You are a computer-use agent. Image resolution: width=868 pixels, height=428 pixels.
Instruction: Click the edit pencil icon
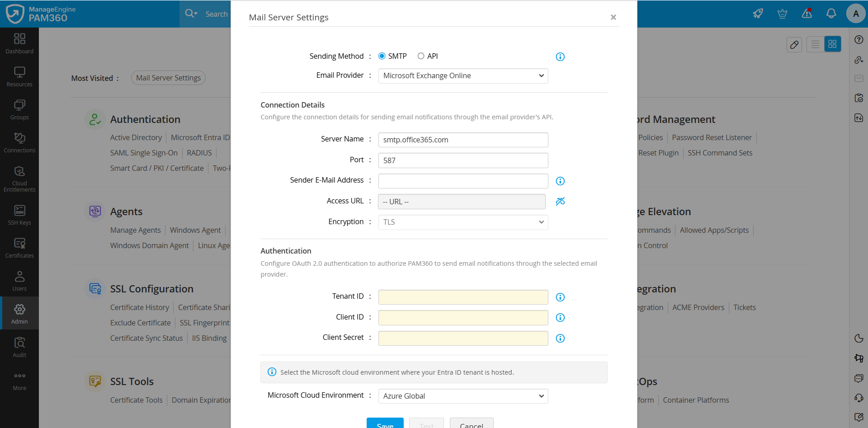point(794,44)
